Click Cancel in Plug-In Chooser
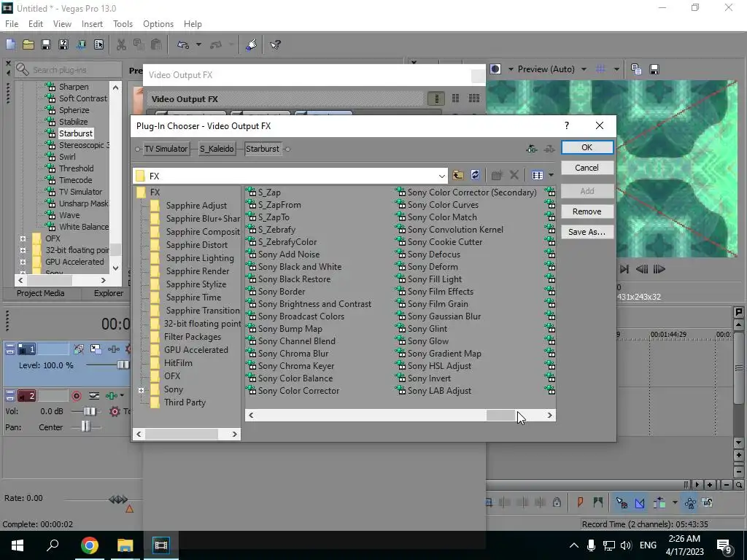 587,168
